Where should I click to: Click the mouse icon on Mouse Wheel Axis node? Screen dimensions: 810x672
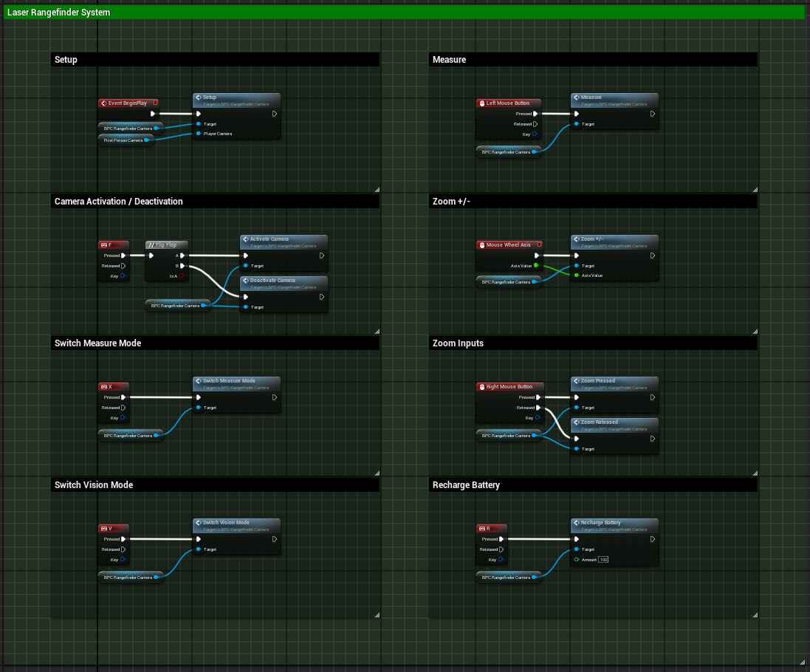tap(482, 245)
